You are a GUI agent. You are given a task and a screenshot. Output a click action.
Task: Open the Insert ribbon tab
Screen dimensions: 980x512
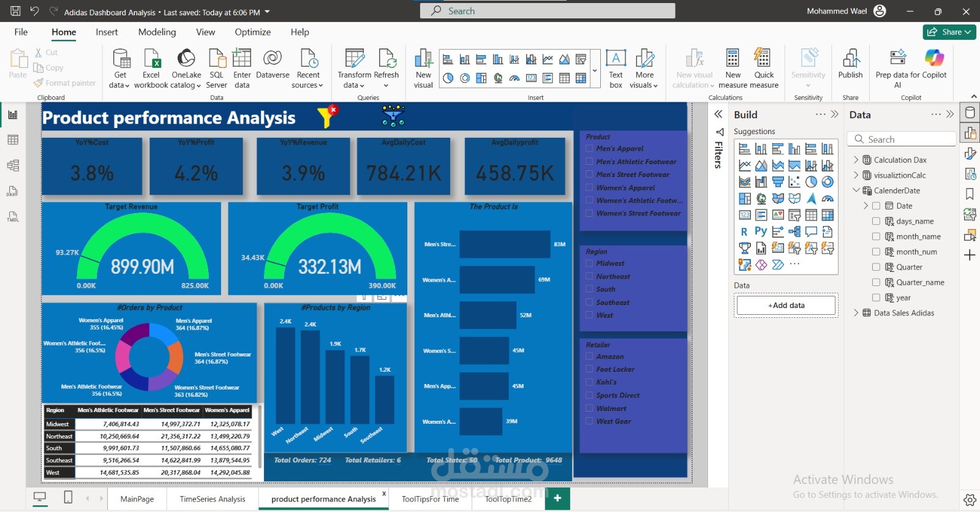point(107,32)
